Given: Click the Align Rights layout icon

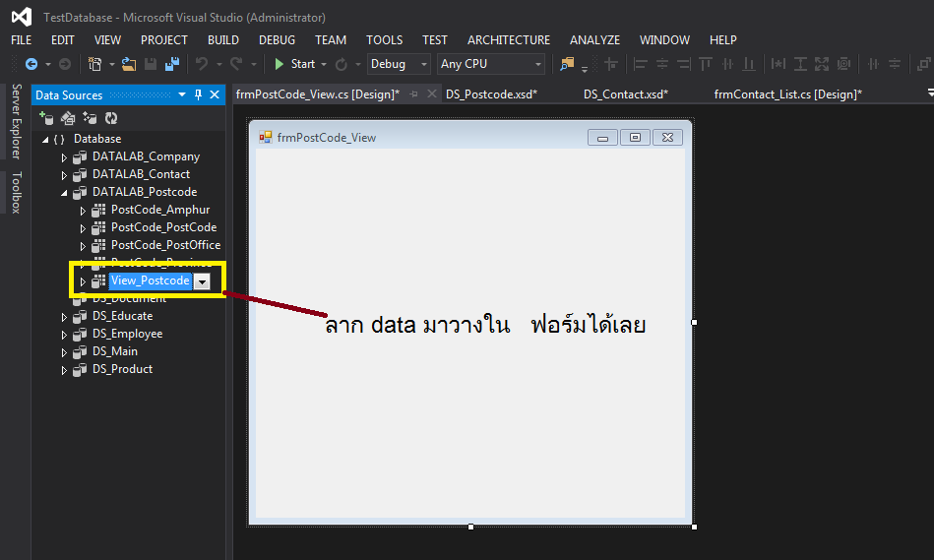Looking at the screenshot, I should [x=684, y=64].
